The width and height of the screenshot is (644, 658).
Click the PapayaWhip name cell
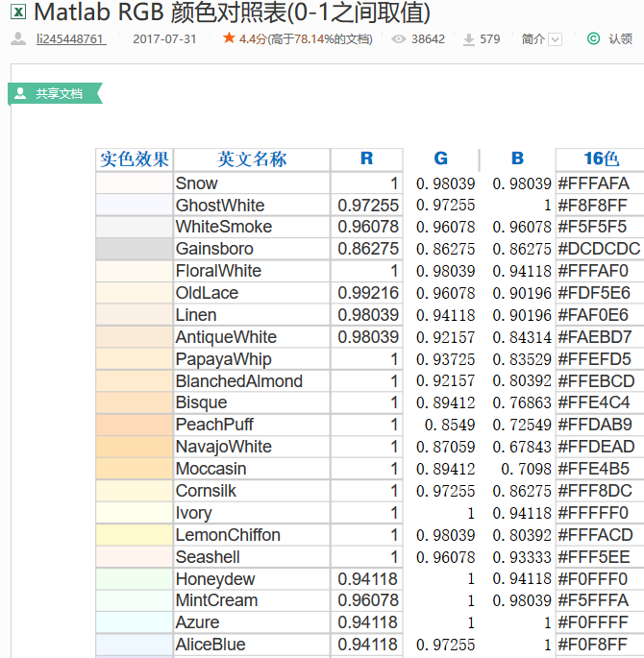coord(252,359)
